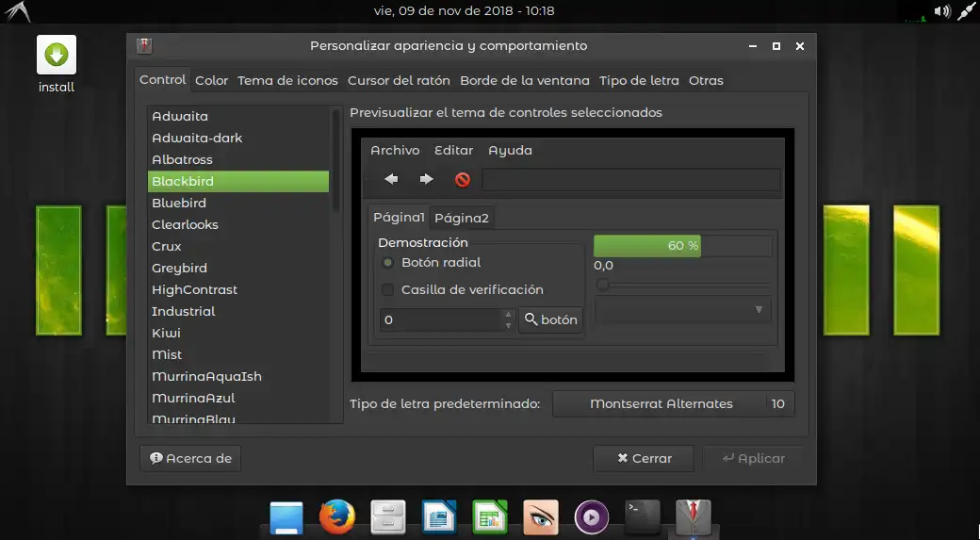Launch the purple media player in dock
The image size is (980, 540).
coord(591,517)
